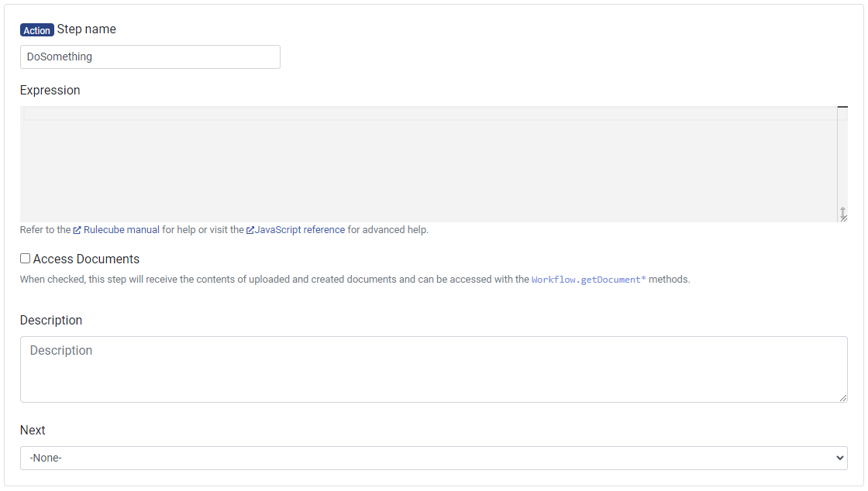Click inside the Expression code editor
Screen dimensions: 868x491
428,164
